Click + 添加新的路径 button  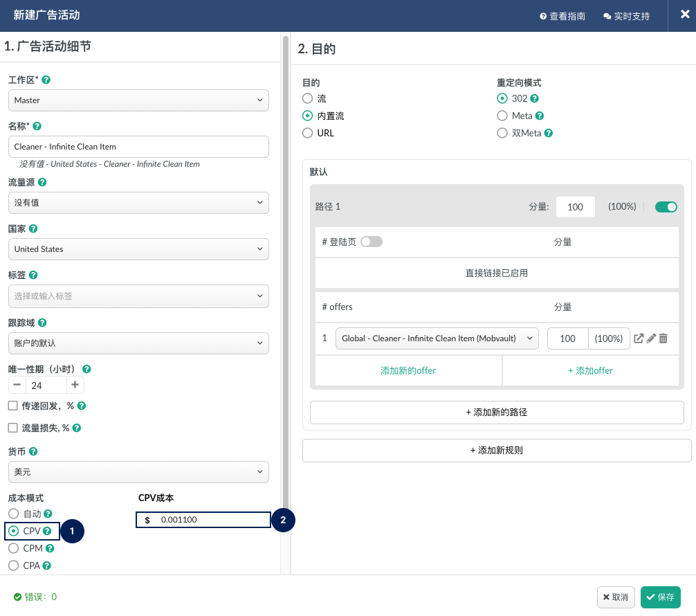(x=497, y=413)
